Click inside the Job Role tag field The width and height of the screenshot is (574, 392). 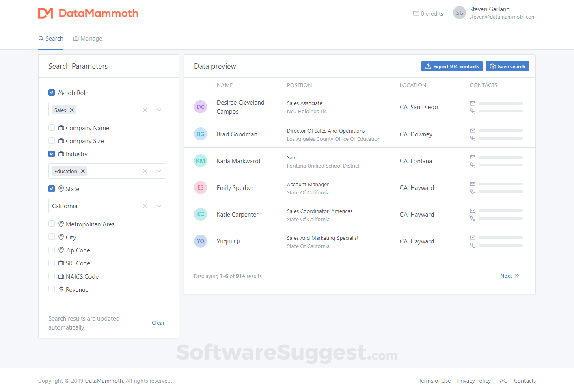tap(107, 110)
